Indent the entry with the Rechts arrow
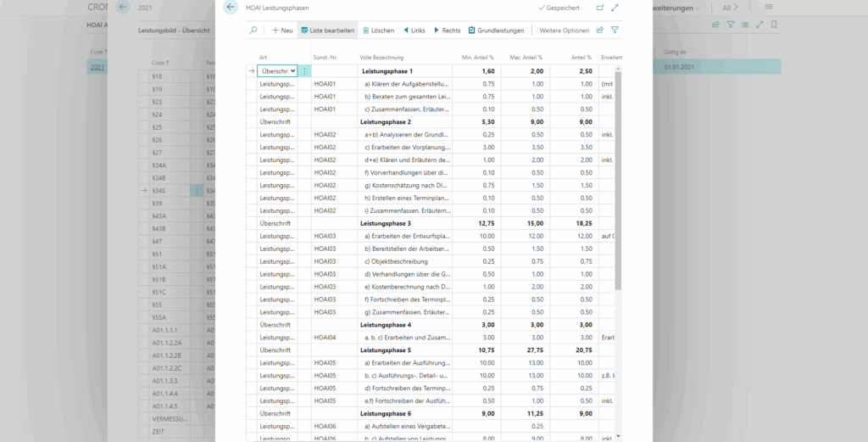This screenshot has height=442, width=868. pos(448,31)
